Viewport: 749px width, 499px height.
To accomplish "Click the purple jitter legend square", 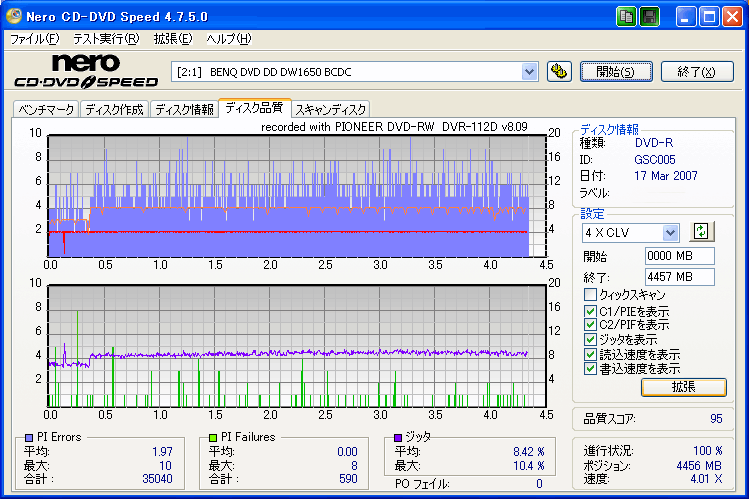I will 398,438.
